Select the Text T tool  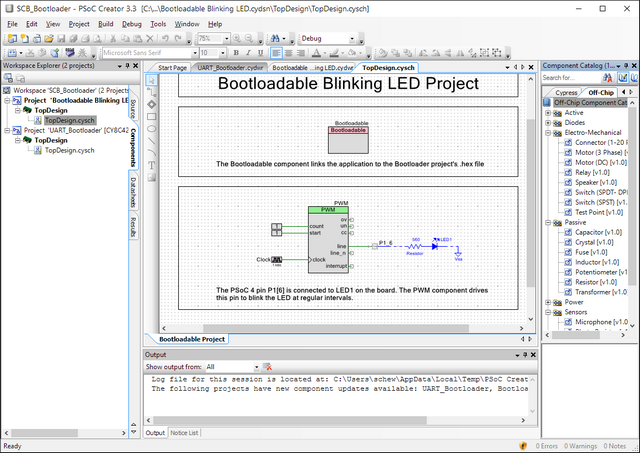click(x=151, y=165)
